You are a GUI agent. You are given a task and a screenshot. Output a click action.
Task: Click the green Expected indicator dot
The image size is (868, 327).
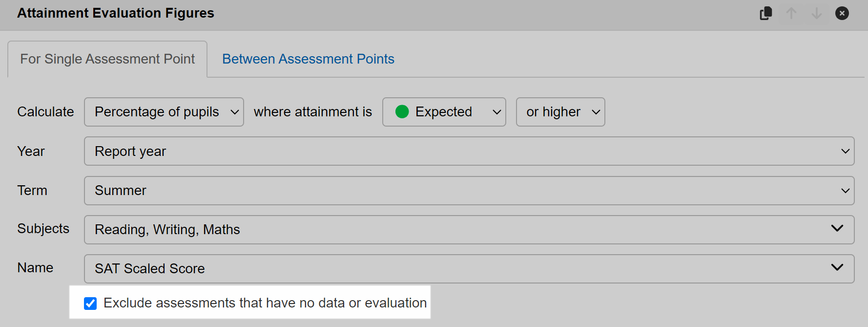[x=402, y=112]
